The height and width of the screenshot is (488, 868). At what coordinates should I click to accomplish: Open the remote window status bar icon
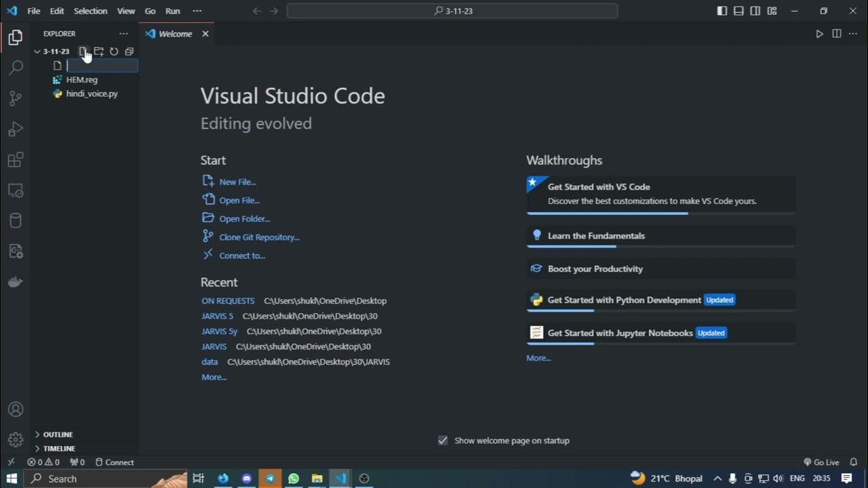click(10, 462)
